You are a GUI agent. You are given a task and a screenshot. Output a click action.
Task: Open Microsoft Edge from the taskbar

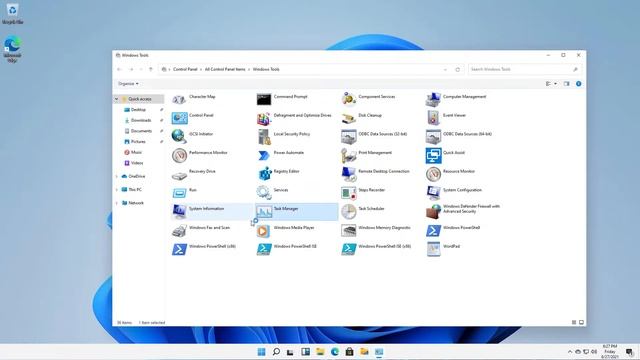coord(335,351)
